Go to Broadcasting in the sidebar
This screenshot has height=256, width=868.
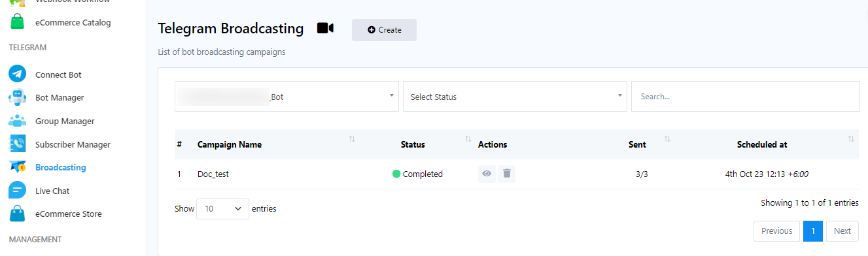(60, 167)
